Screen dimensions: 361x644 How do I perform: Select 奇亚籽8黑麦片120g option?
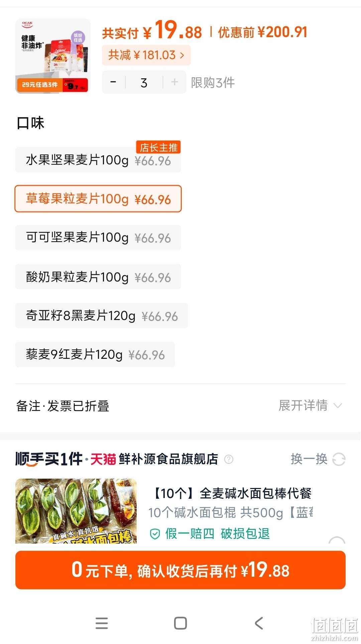[102, 316]
